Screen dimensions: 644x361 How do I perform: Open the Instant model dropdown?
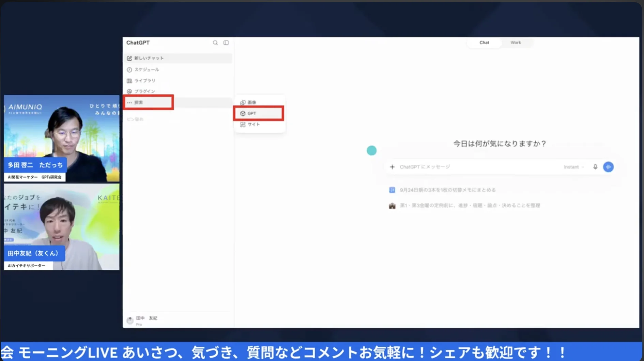[x=574, y=167]
